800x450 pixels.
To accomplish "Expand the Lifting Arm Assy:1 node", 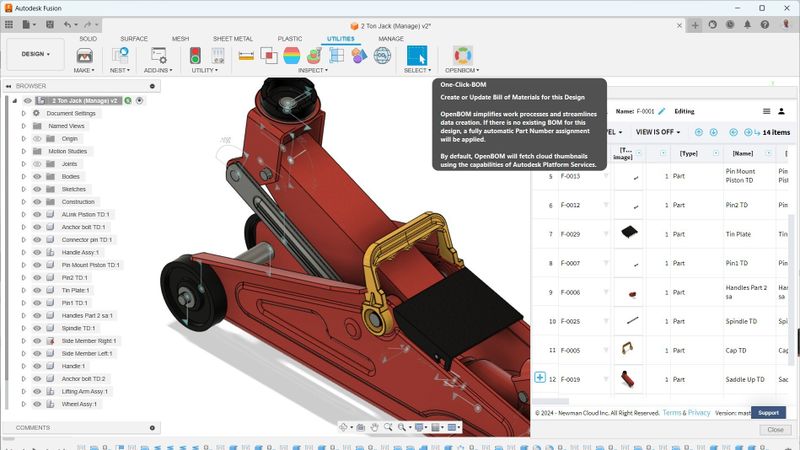I will (x=23, y=391).
